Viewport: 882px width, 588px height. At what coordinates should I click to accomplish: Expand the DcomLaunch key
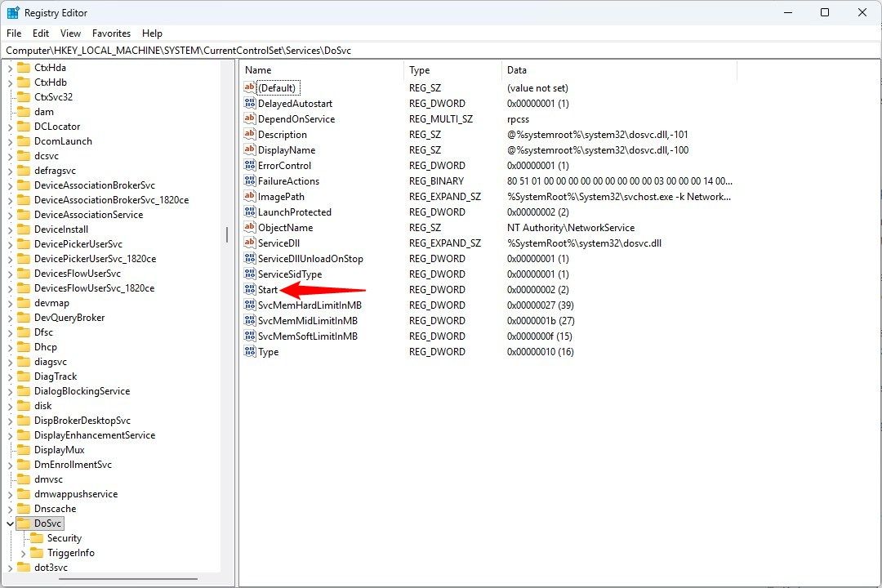tap(10, 141)
